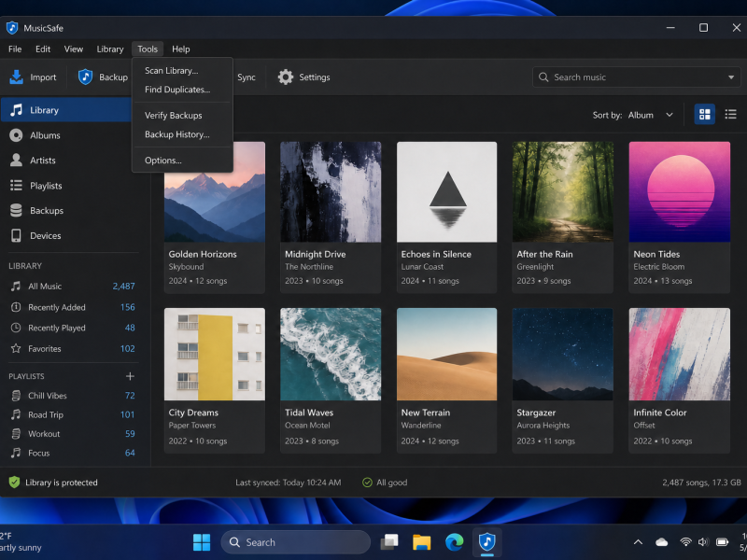Click the Windows Start button
Viewport: 747px width, 560px height.
[x=202, y=542]
